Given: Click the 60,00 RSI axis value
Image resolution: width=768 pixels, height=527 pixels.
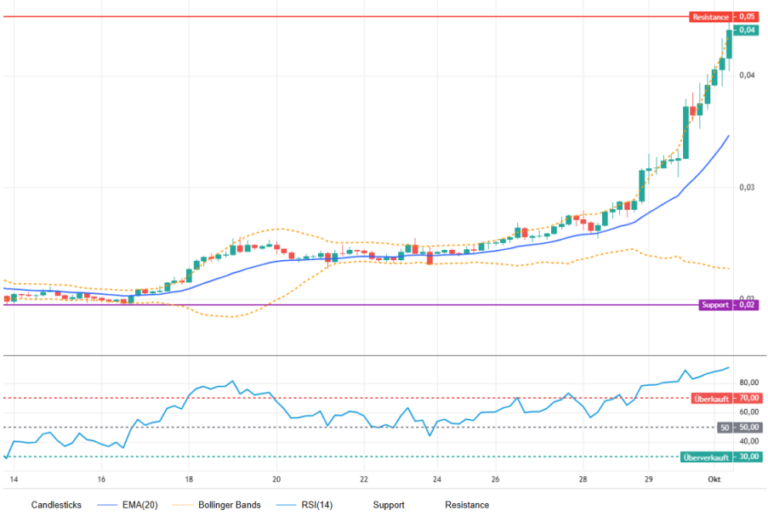Looking at the screenshot, I should (x=749, y=412).
